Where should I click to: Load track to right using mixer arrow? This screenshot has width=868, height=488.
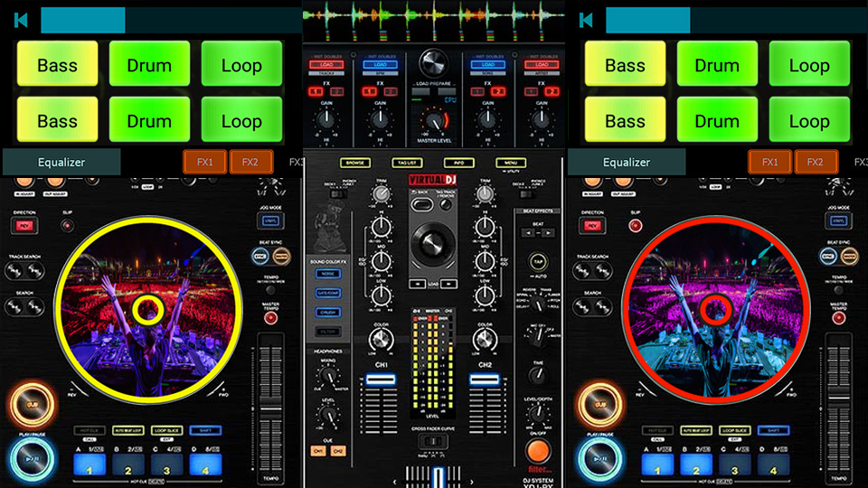449,284
